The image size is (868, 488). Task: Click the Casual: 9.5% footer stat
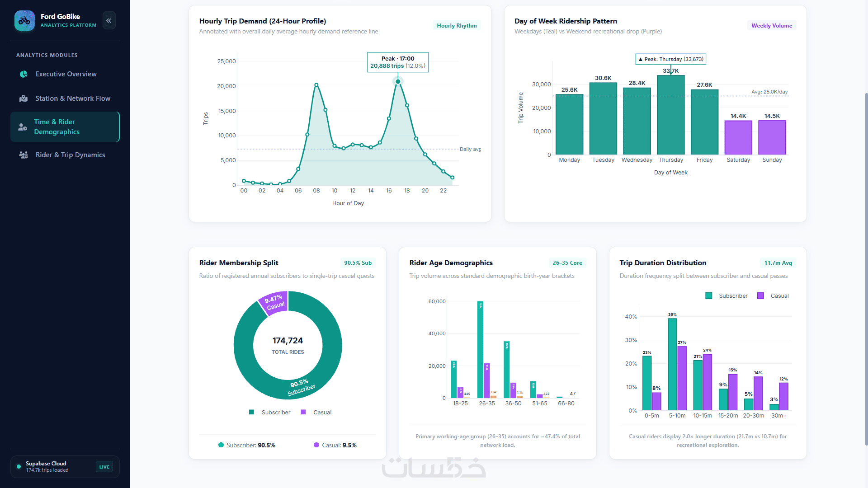click(x=335, y=445)
